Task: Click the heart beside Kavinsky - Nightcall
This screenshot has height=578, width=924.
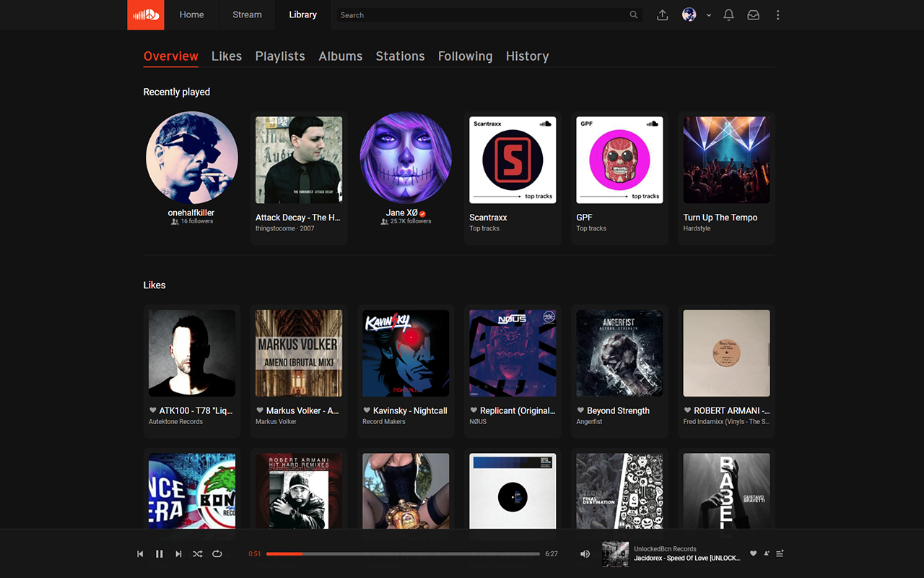Action: pos(367,410)
